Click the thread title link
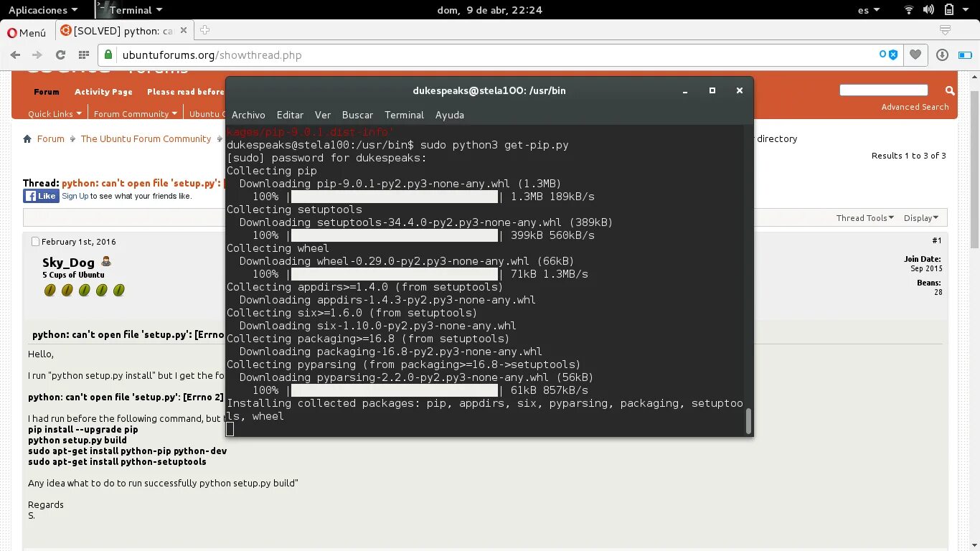Image resolution: width=980 pixels, height=551 pixels. (x=143, y=183)
